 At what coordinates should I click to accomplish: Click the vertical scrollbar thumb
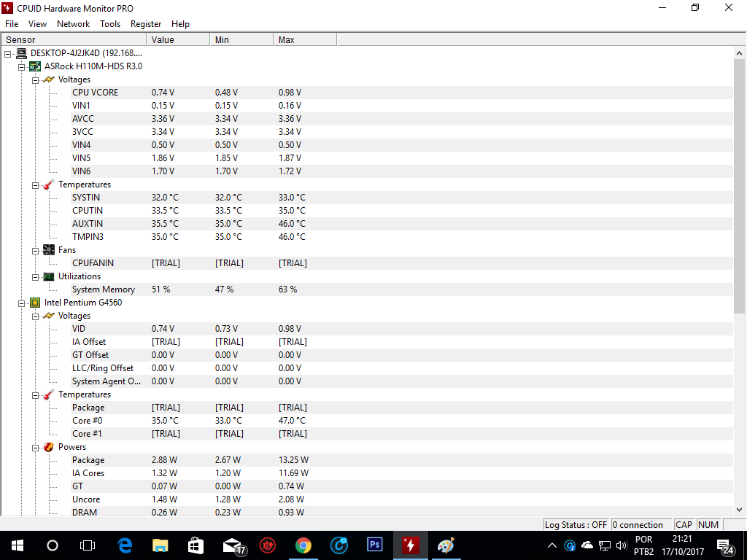[740, 186]
